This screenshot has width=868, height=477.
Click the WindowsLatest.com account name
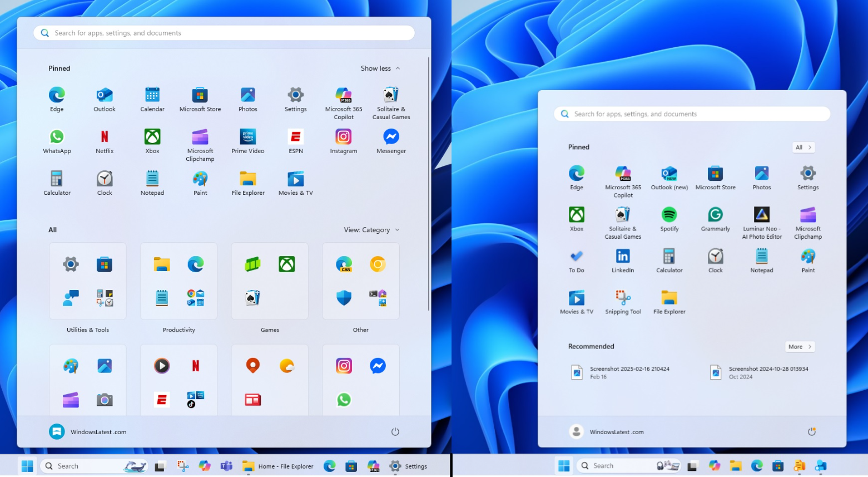(99, 431)
